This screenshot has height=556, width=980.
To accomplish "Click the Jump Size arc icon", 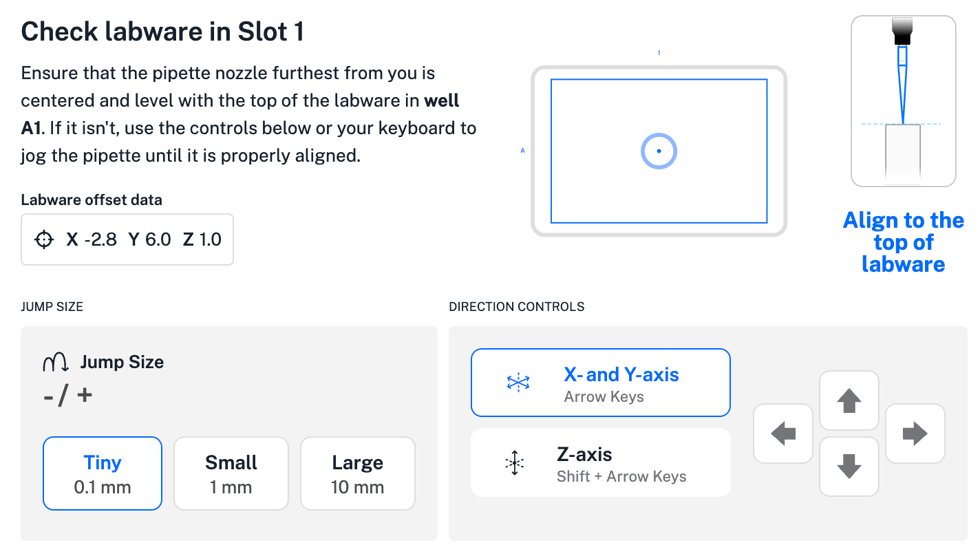I will point(55,362).
